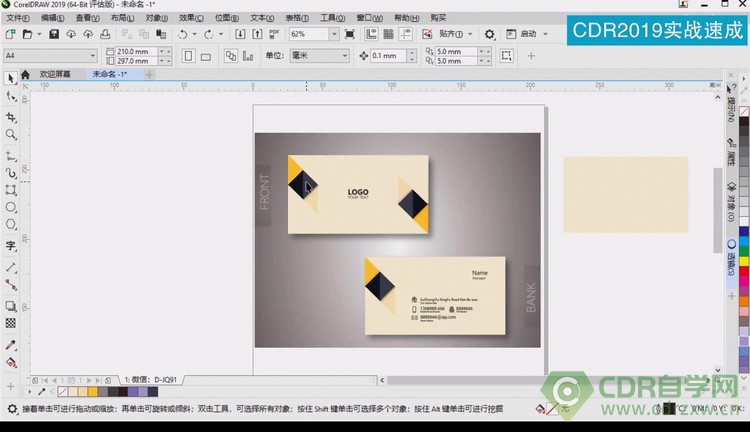This screenshot has height=432, width=750.
Task: Open the 购买 menu item
Action: 438,18
